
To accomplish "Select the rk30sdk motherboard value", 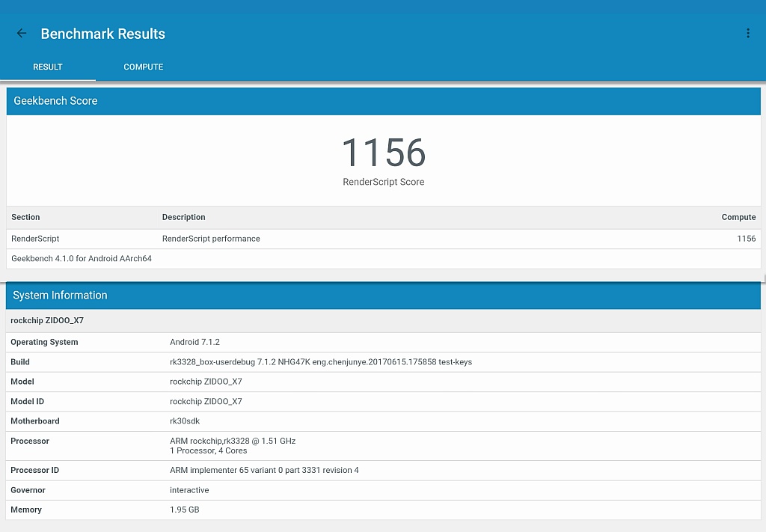I will (185, 421).
